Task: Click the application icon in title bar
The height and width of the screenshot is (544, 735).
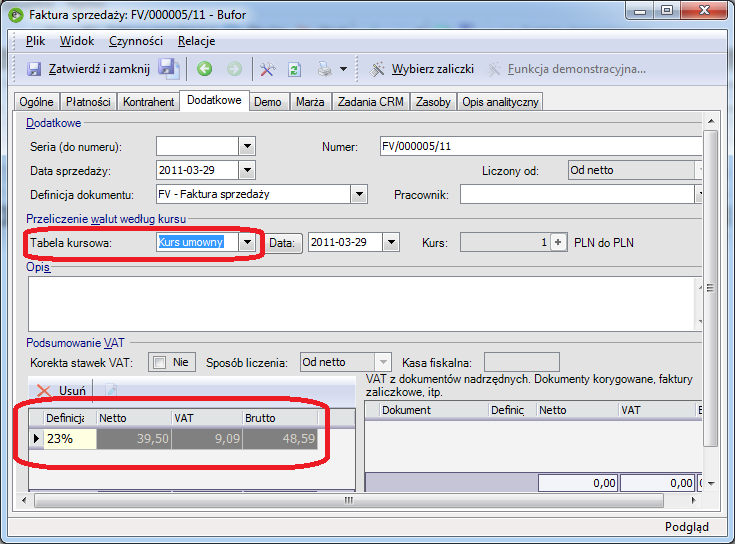Action: point(16,15)
